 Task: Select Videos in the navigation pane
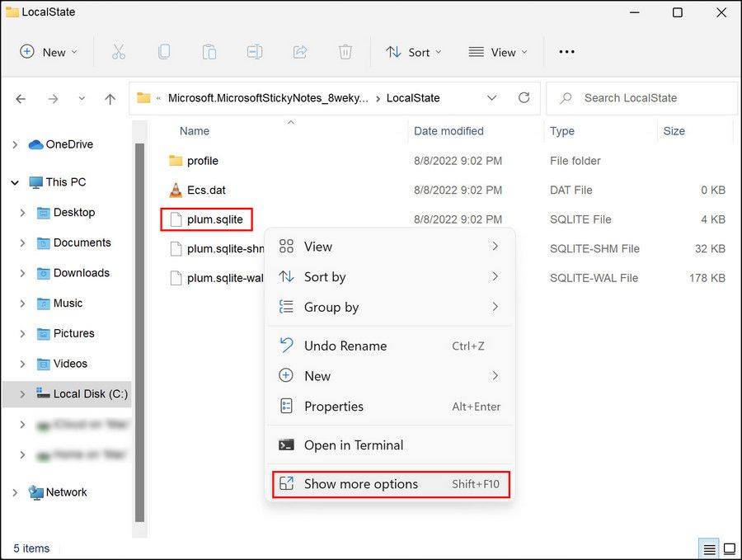coord(70,364)
